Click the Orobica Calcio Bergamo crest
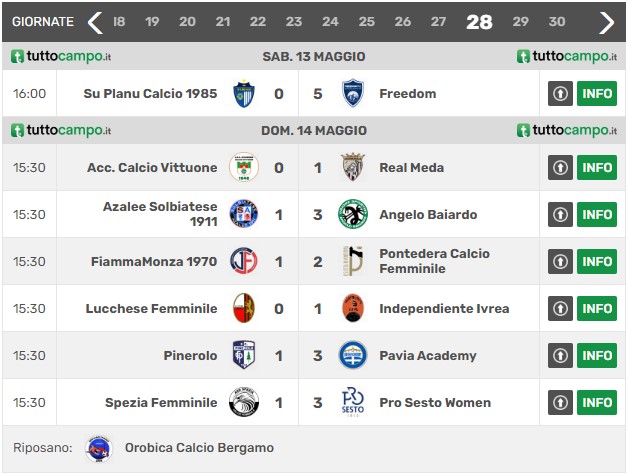 tap(99, 449)
